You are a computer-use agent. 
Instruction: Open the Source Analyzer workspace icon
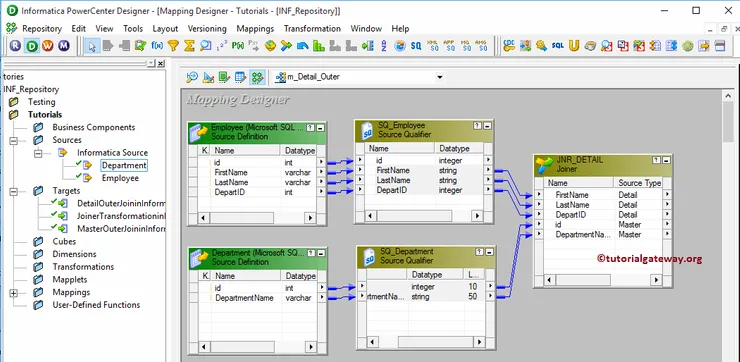tap(192, 77)
